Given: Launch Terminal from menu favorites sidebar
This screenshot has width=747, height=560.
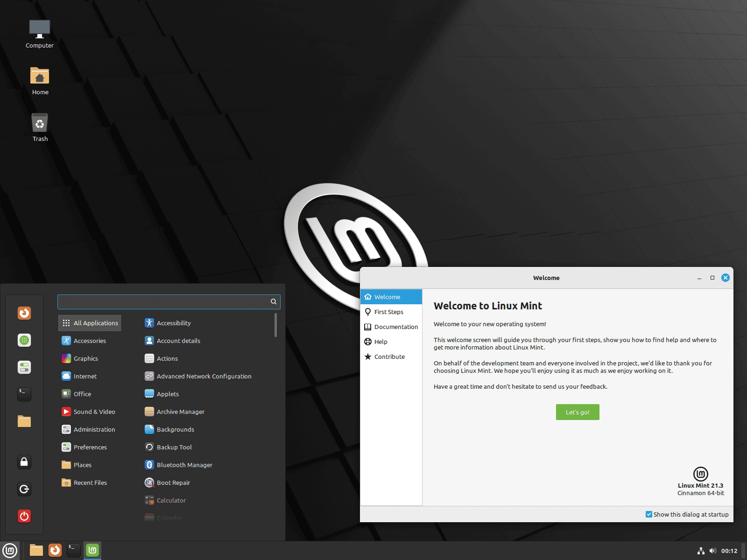Looking at the screenshot, I should click(24, 394).
